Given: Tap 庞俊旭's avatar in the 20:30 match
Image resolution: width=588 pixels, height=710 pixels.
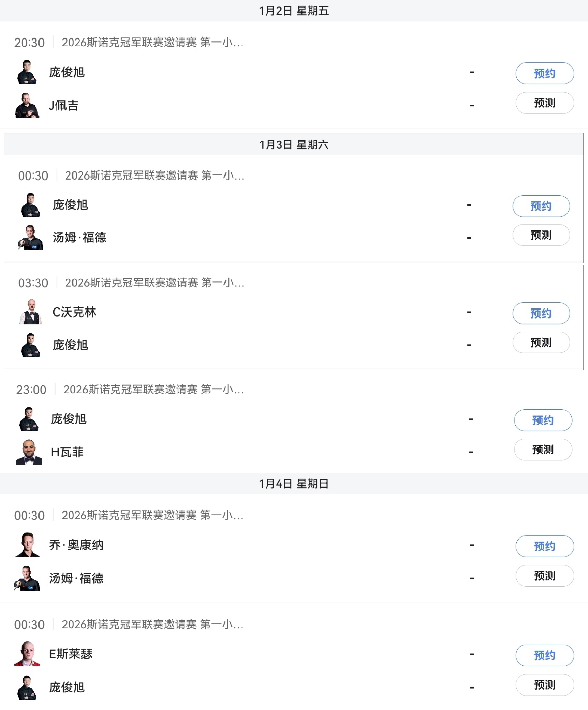Looking at the screenshot, I should click(x=27, y=72).
